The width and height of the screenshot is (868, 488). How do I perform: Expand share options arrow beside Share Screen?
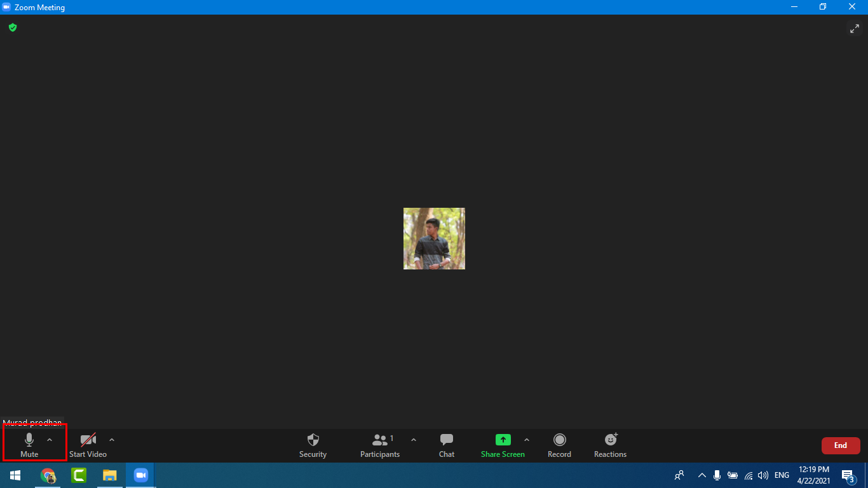click(527, 440)
